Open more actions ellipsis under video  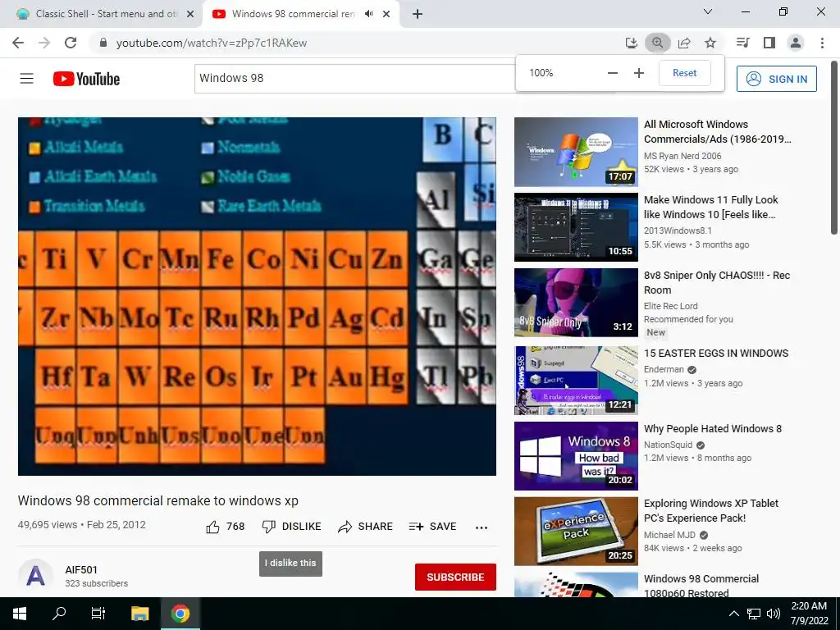coord(482,527)
